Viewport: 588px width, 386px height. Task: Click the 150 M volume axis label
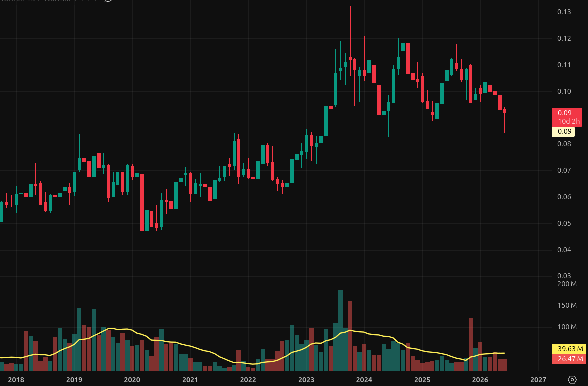(567, 306)
